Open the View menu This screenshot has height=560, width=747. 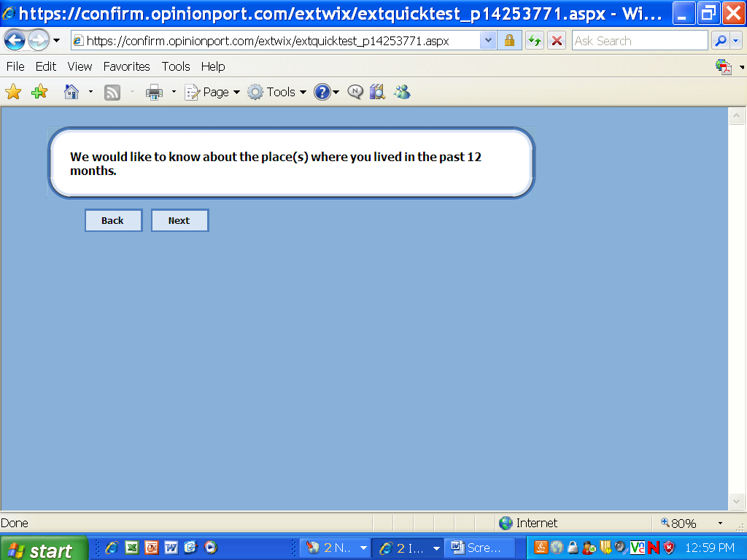pos(80,66)
